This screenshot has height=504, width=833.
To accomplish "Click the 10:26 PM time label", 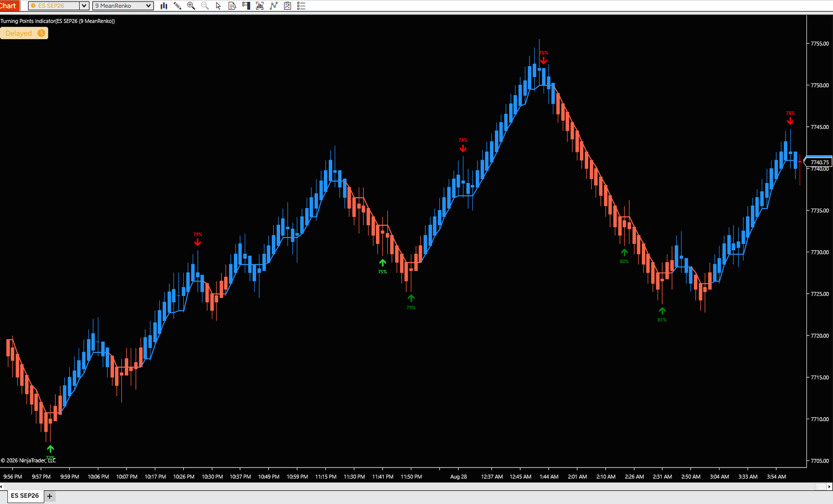I will (184, 476).
